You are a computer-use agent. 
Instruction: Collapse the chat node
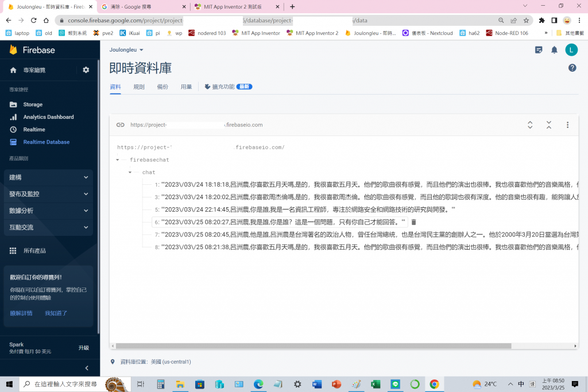click(x=130, y=172)
